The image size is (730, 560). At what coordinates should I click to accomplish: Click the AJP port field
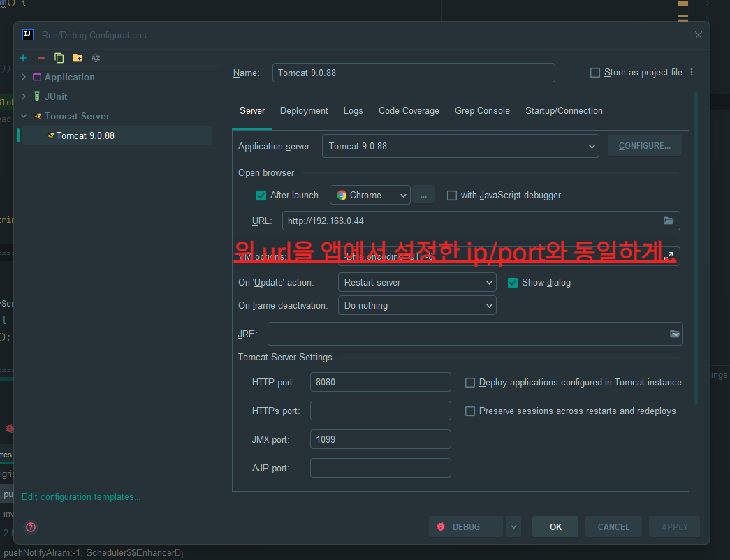[x=380, y=468]
